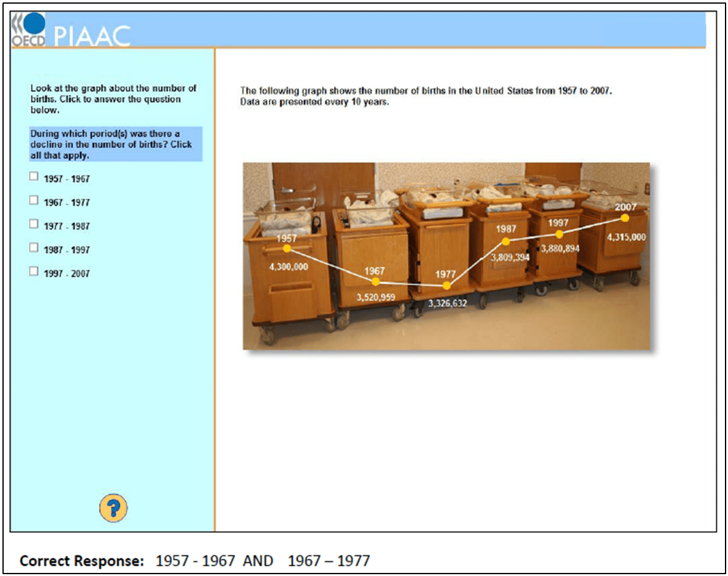Click the 3,520,959 value label
Screen dimensions: 728x576
click(376, 298)
